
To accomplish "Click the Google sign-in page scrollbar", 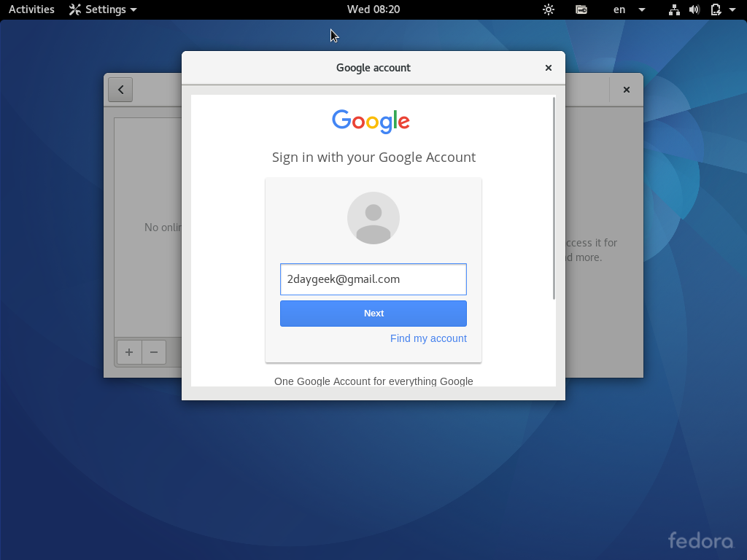I will [554, 198].
